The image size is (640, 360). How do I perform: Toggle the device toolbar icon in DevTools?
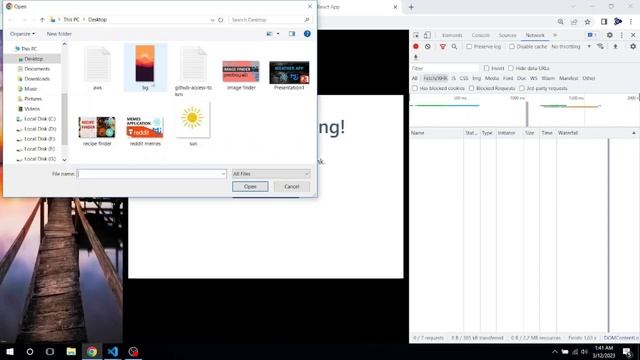pos(427,35)
